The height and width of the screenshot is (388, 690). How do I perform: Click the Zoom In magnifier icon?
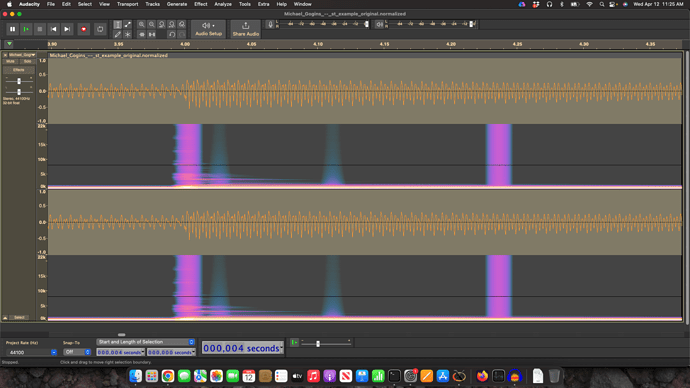pos(141,25)
